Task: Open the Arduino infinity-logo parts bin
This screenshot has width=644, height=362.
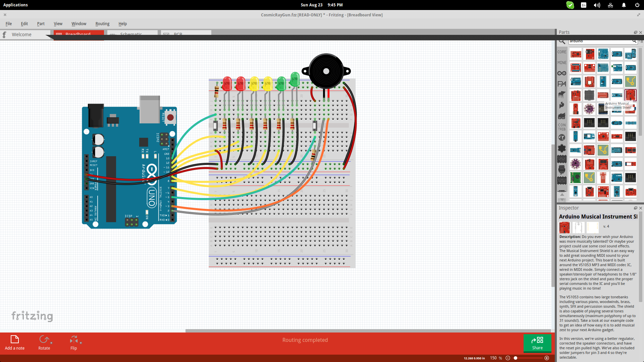Action: click(x=562, y=73)
